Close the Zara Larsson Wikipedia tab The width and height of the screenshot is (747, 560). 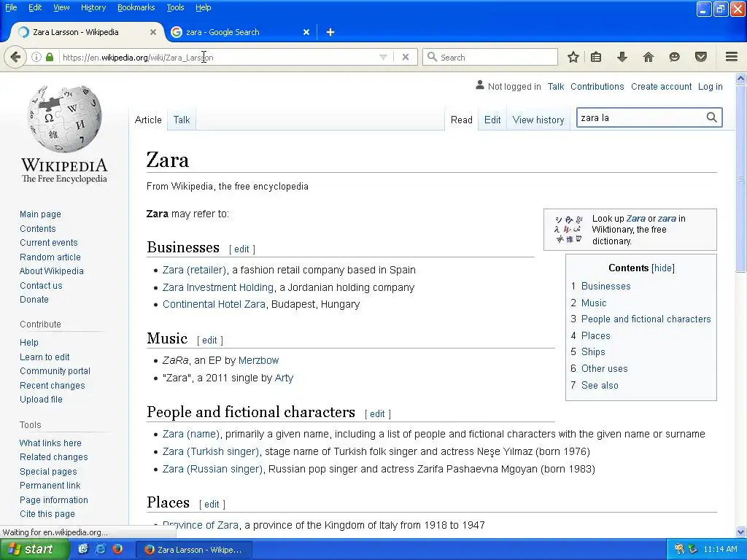tap(153, 32)
